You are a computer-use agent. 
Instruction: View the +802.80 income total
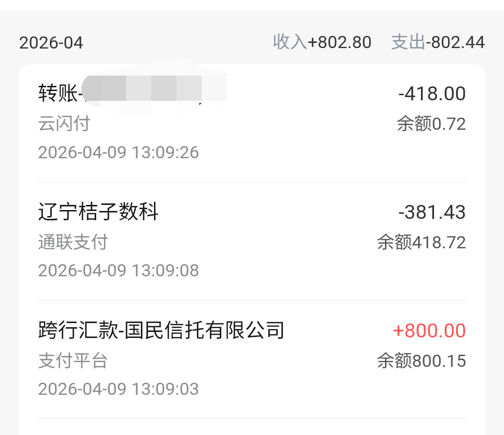(x=340, y=42)
